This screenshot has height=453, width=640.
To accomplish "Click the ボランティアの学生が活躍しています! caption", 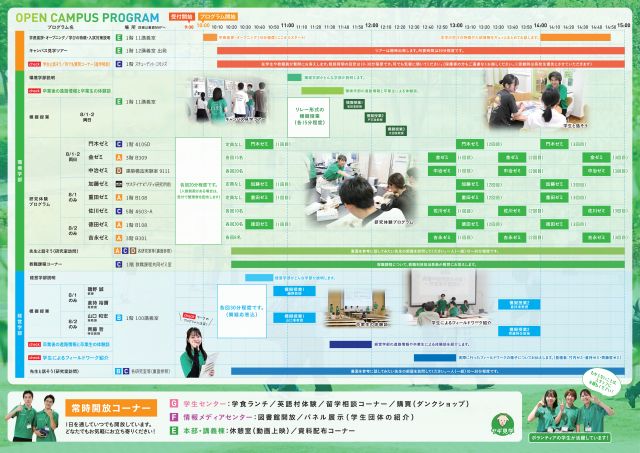I will click(x=570, y=438).
